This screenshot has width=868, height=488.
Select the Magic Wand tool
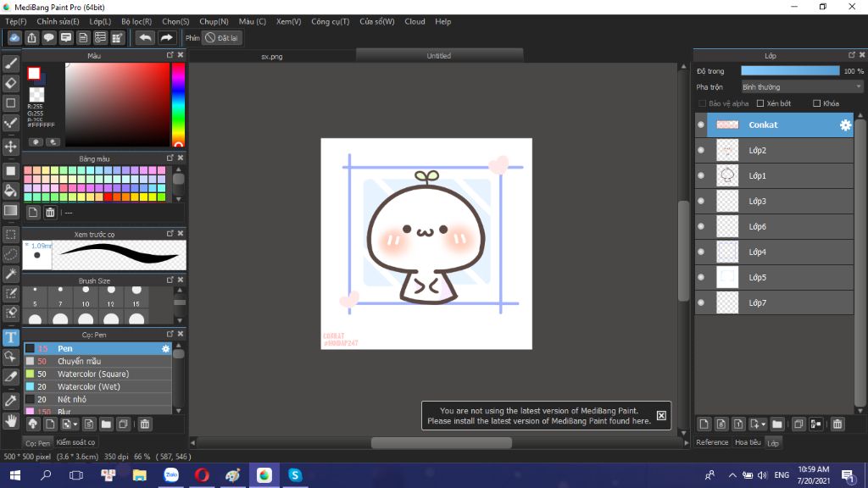click(10, 274)
